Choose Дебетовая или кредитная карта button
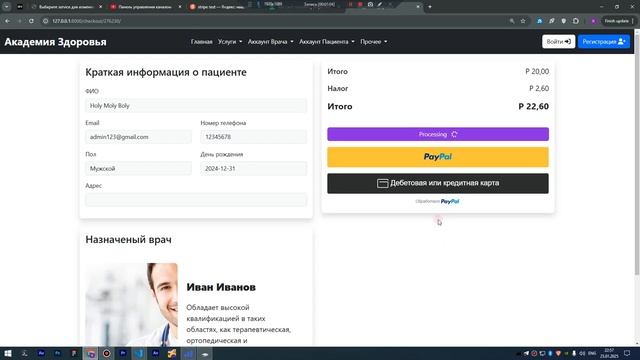 [x=438, y=183]
